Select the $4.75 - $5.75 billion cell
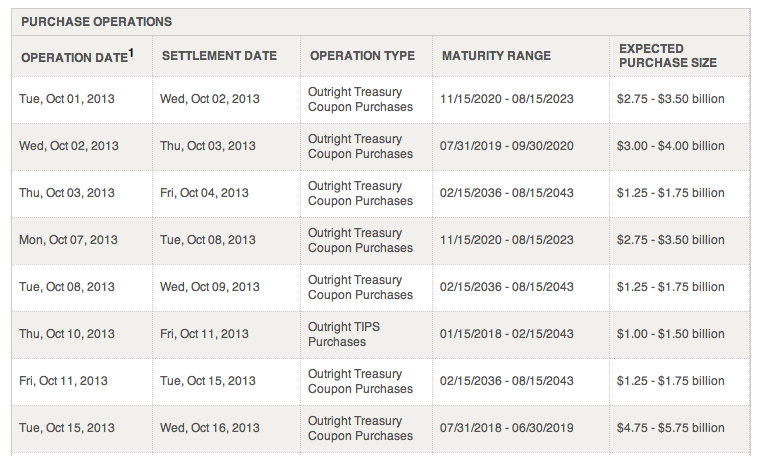The image size is (760, 456). [670, 428]
